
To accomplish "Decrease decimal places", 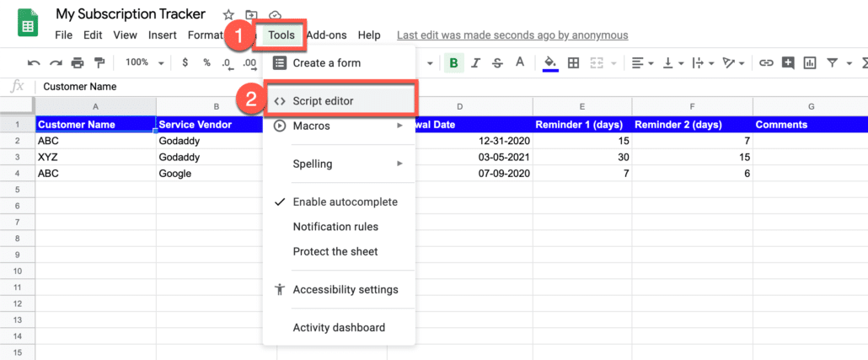I will point(227,63).
